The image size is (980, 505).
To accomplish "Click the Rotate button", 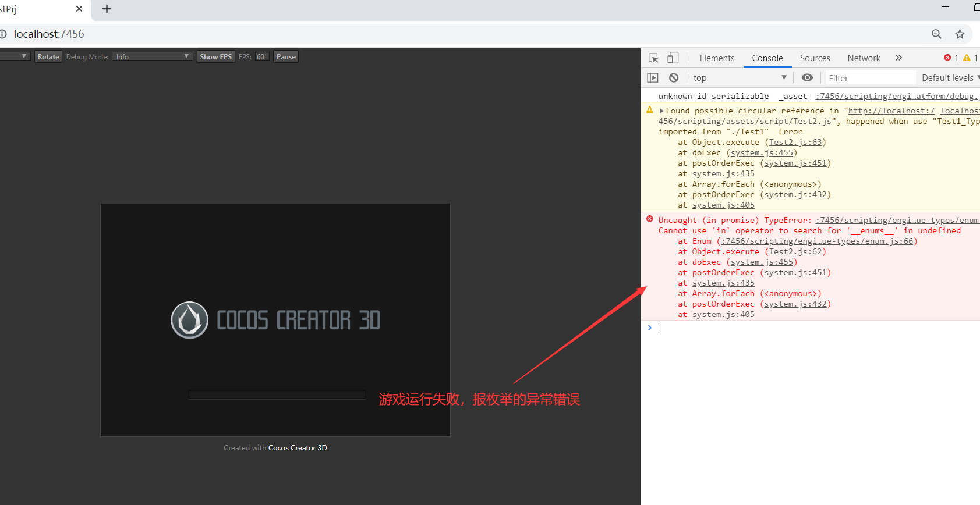I will click(48, 56).
